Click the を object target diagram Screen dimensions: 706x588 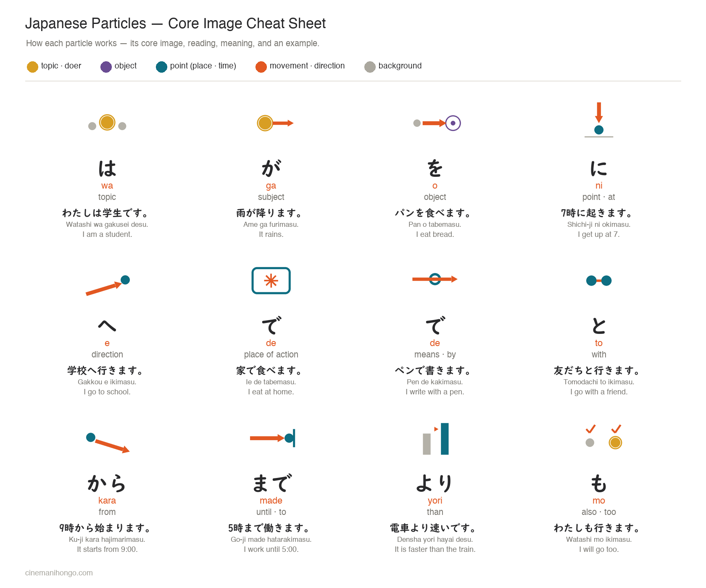tap(437, 123)
